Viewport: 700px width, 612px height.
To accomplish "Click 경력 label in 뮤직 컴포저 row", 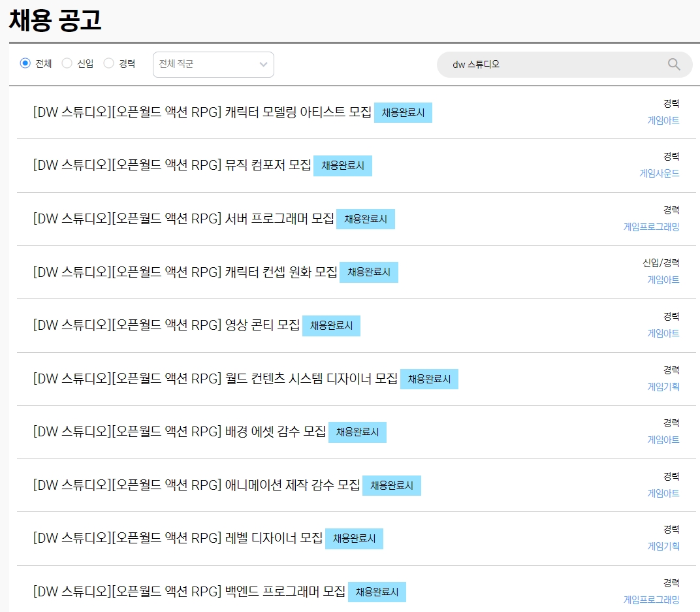I will tap(671, 157).
